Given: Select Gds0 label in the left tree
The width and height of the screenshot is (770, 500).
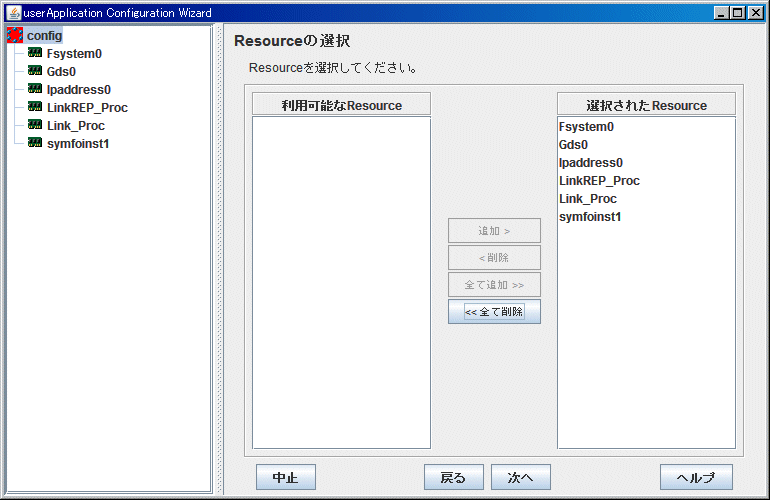Looking at the screenshot, I should [x=61, y=72].
